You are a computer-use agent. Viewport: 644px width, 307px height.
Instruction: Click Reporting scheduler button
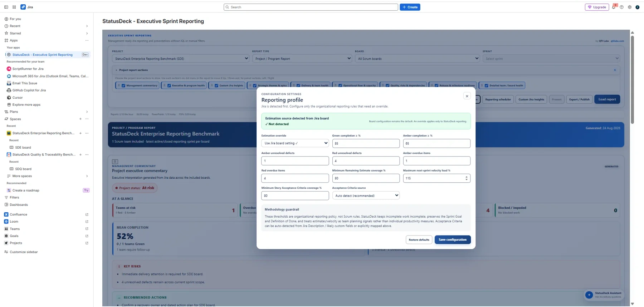(498, 99)
